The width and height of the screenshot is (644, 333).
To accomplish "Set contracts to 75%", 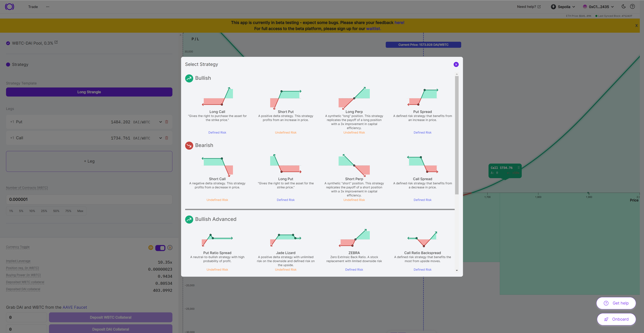I will click(68, 211).
